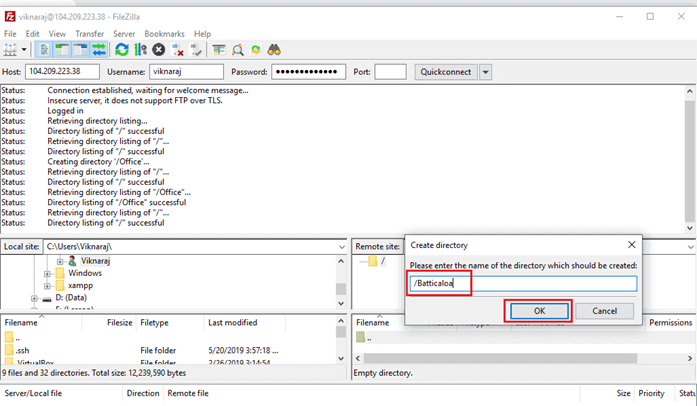Close the Create directory dialog
The image size is (697, 406).
click(632, 245)
